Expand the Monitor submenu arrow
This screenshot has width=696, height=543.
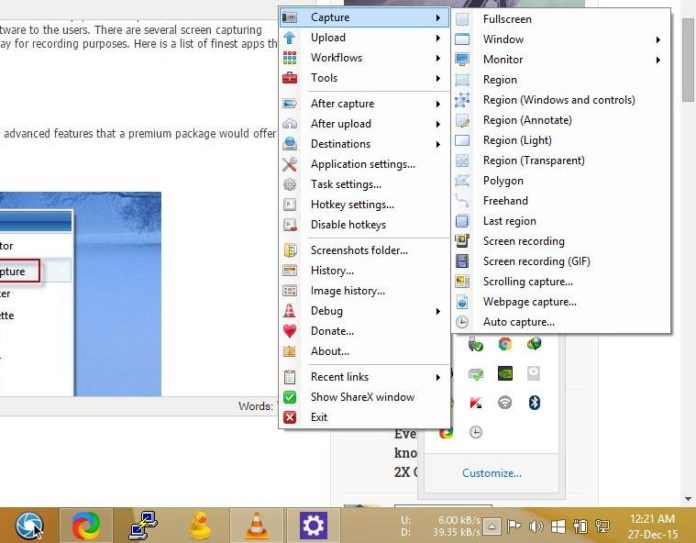coord(658,60)
